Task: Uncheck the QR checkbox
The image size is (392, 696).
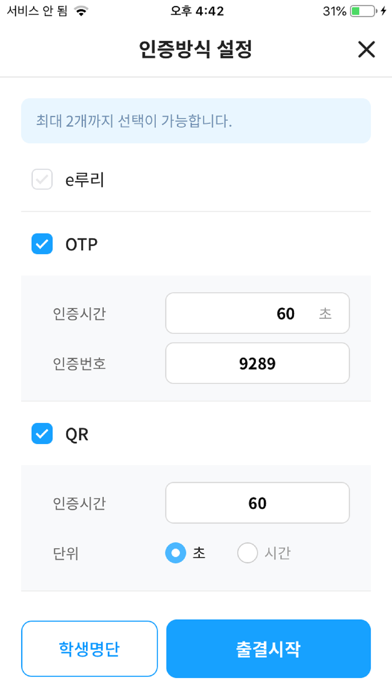Action: pyautogui.click(x=42, y=434)
